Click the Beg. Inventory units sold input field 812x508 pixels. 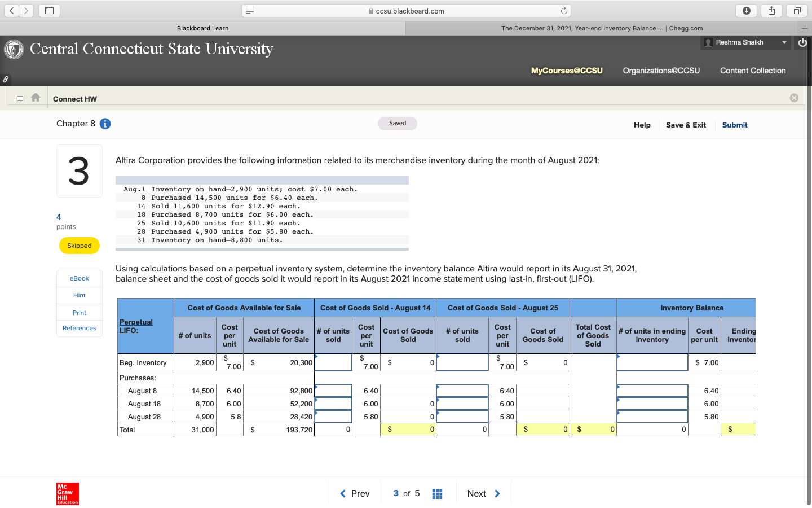coord(333,362)
